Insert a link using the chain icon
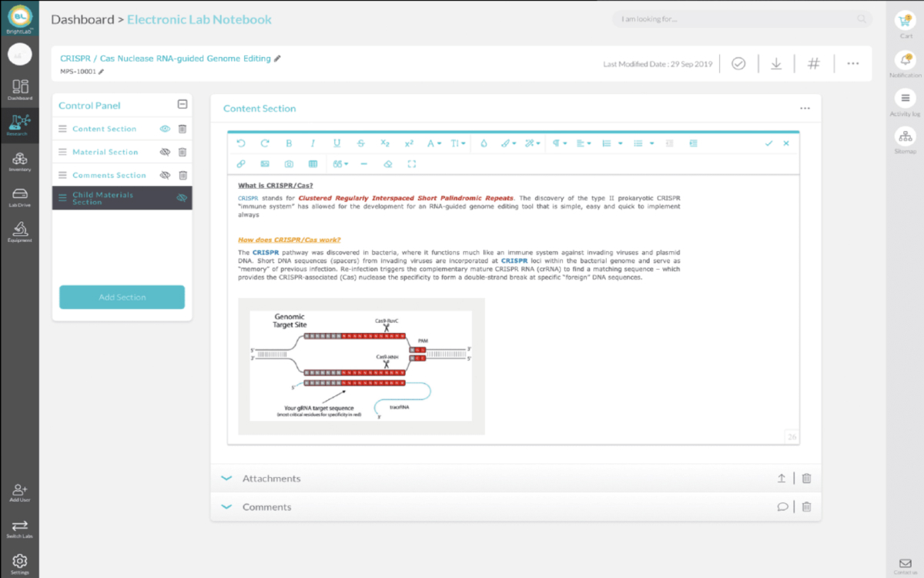This screenshot has width=924, height=578. (x=241, y=164)
